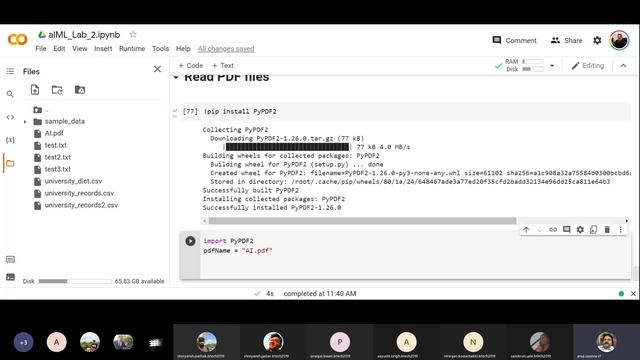The image size is (640, 360).
Task: Open notebook settings gear icon
Action: (597, 40)
